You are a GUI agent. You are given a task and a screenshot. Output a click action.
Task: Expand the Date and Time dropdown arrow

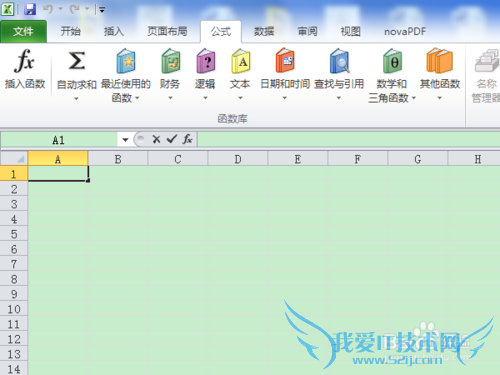point(285,98)
